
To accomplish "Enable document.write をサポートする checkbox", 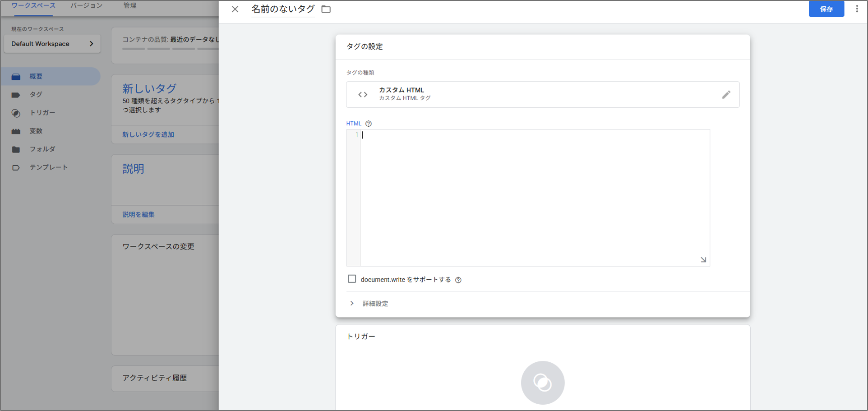I will coord(352,279).
